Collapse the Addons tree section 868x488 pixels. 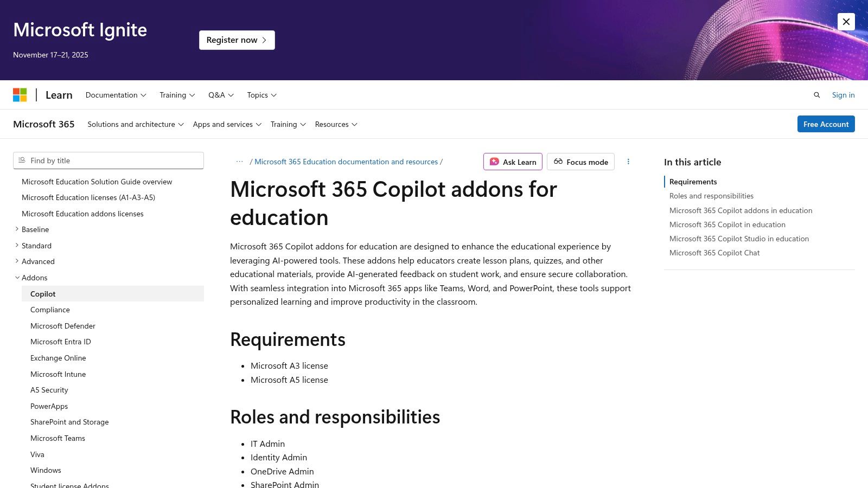pos(17,278)
